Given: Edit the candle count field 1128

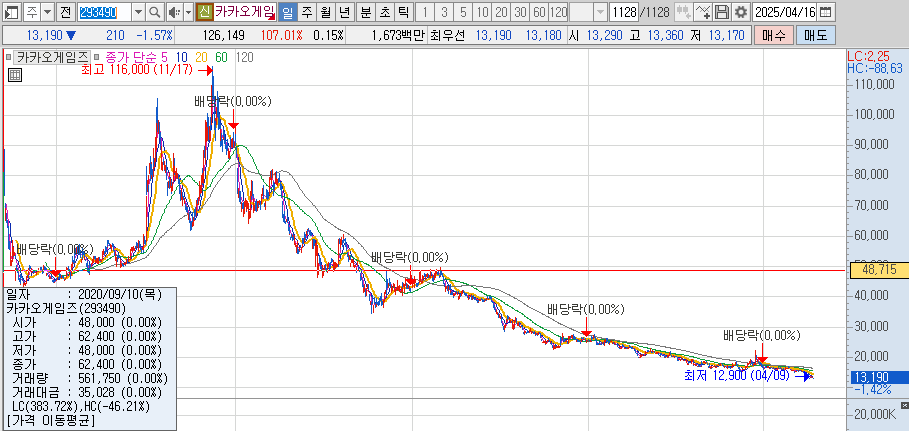Looking at the screenshot, I should [624, 12].
